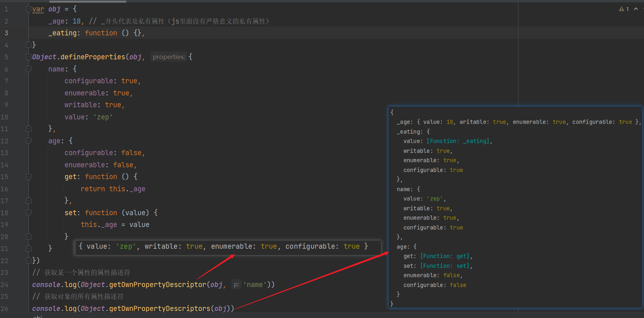Click the Chinese comment on line 2

pyautogui.click(x=179, y=21)
